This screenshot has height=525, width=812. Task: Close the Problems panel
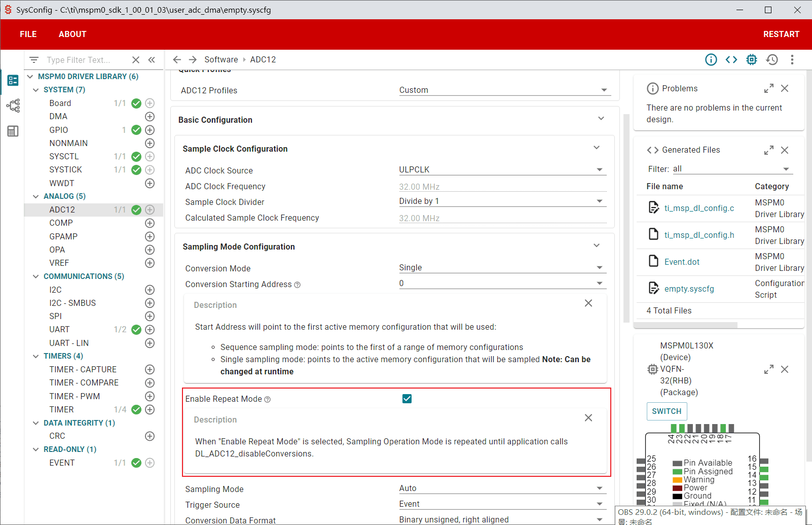[x=785, y=88]
